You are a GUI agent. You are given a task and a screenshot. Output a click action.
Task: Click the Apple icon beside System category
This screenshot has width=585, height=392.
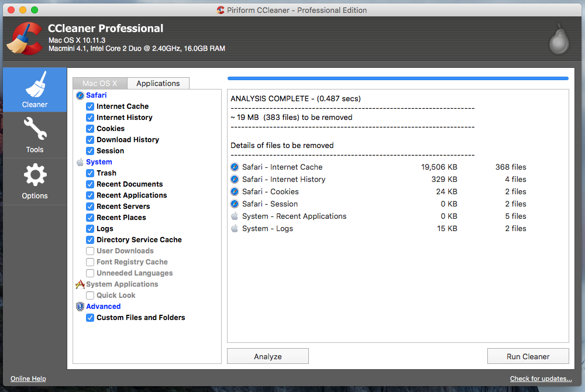pos(80,162)
